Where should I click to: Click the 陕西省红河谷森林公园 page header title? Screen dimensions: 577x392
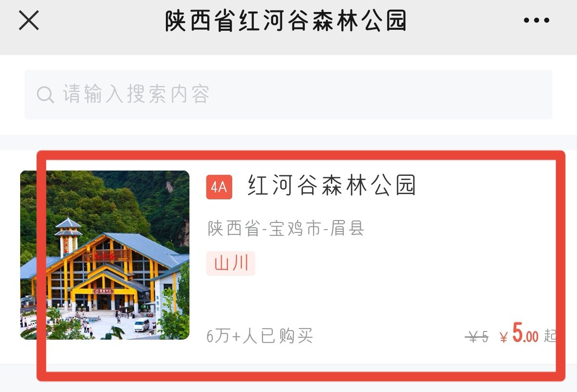286,21
